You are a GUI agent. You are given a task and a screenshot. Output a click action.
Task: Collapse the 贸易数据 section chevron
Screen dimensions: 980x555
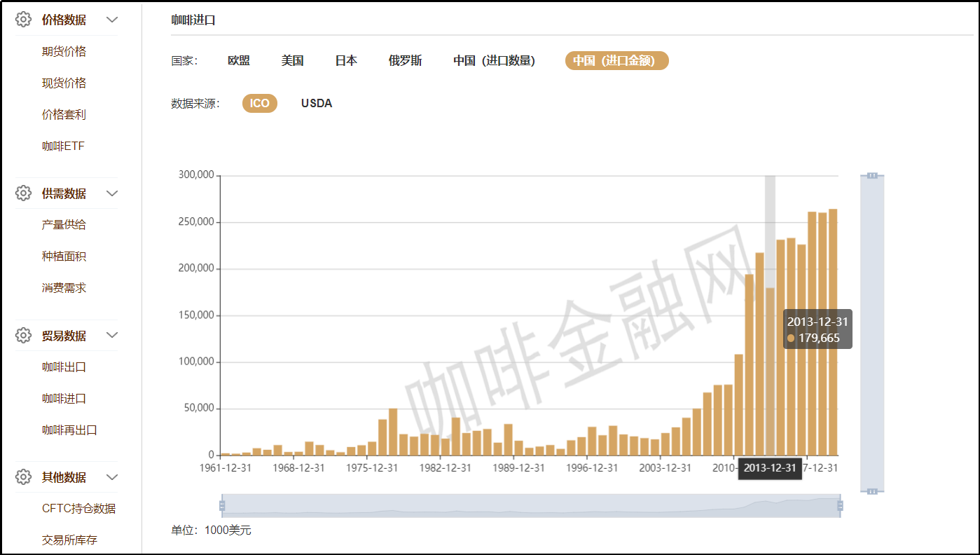click(x=112, y=336)
